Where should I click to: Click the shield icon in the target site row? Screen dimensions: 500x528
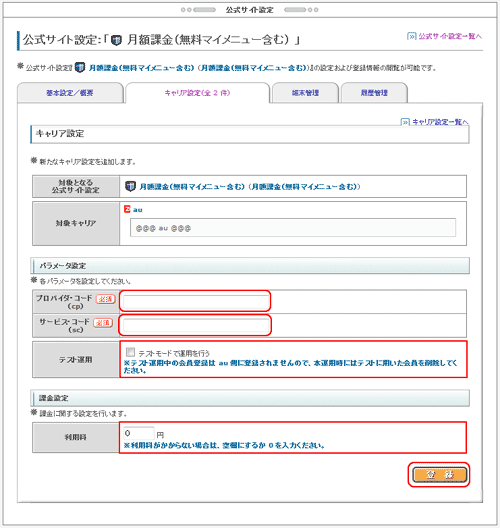coord(130,186)
